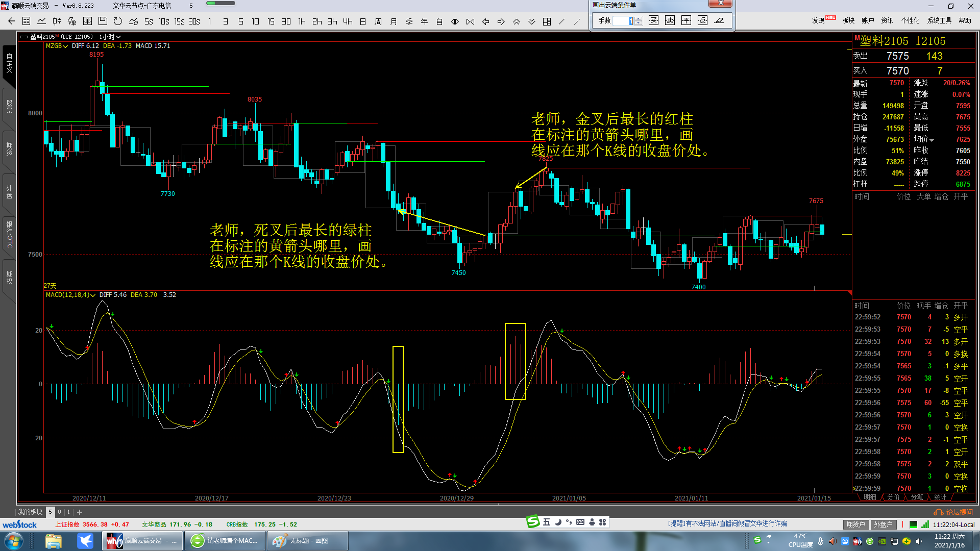Select the draw line tool icon

[x=561, y=21]
